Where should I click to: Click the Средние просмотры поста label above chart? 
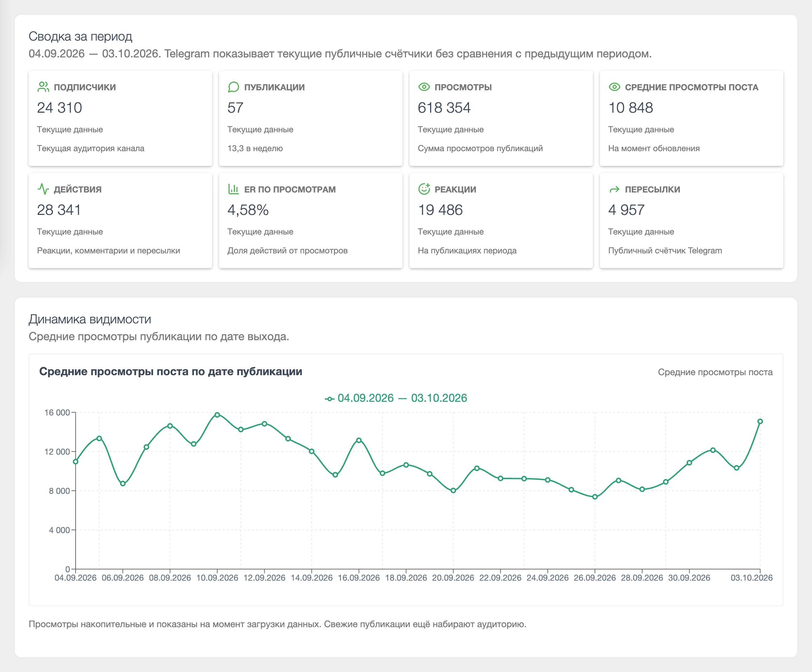pyautogui.click(x=715, y=372)
